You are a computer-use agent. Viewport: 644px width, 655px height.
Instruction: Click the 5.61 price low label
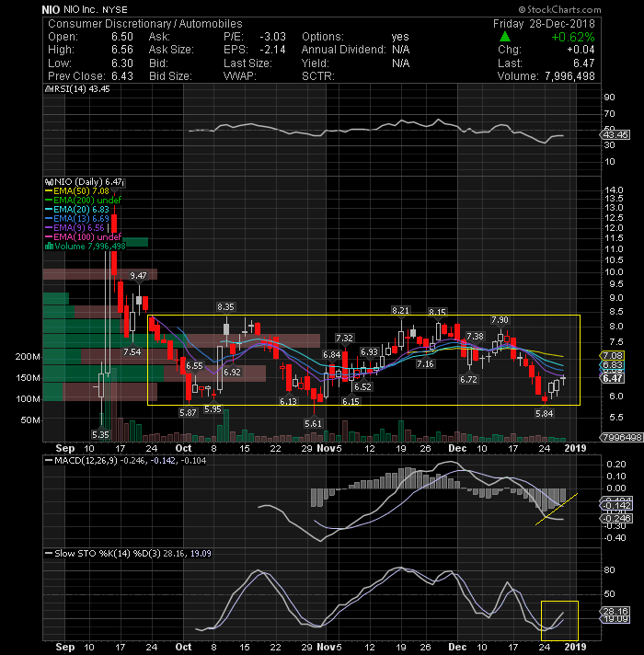click(313, 423)
